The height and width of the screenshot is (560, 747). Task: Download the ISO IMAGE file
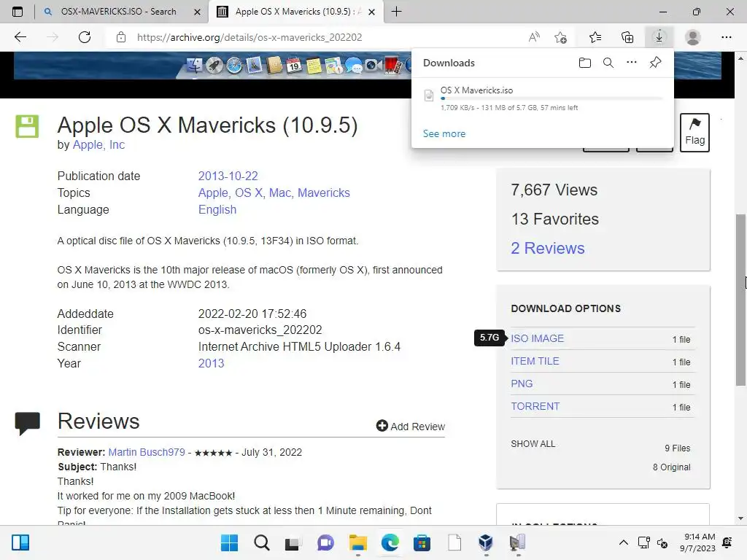537,338
